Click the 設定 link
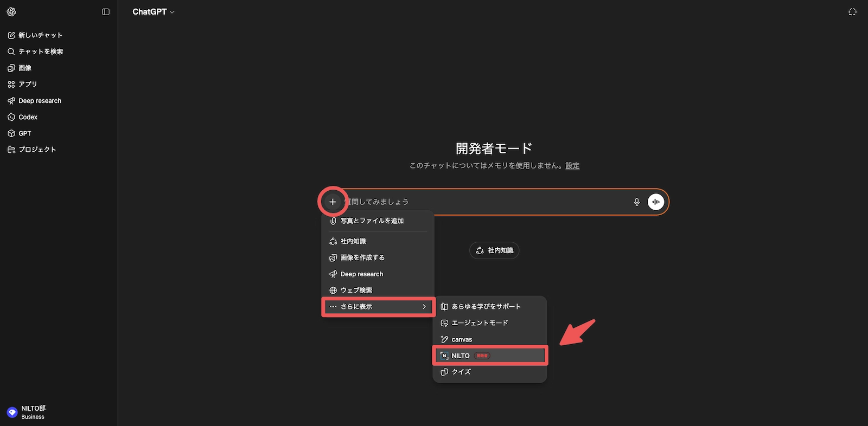This screenshot has width=868, height=426. coord(572,166)
